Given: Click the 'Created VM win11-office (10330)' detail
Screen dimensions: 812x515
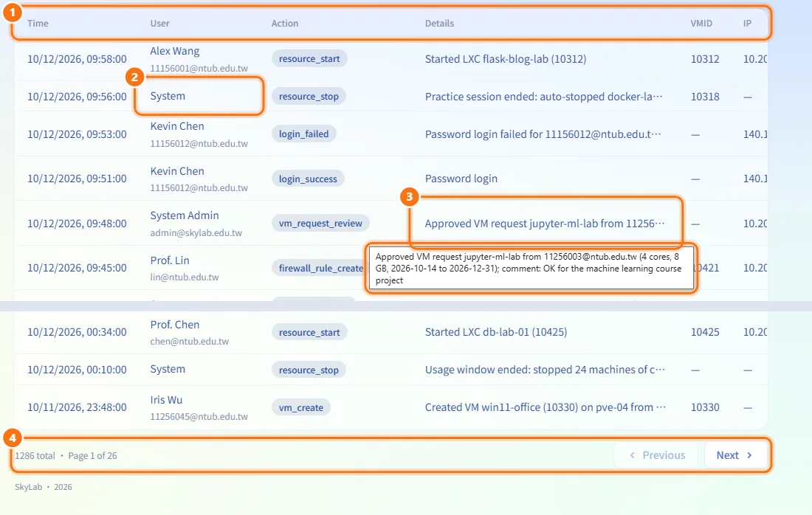Looking at the screenshot, I should click(546, 408).
